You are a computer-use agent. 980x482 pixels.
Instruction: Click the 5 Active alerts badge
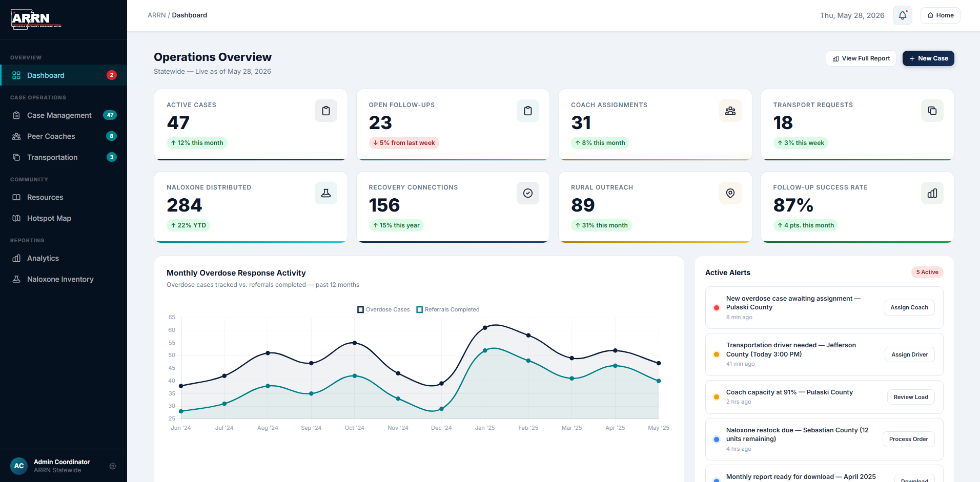927,273
